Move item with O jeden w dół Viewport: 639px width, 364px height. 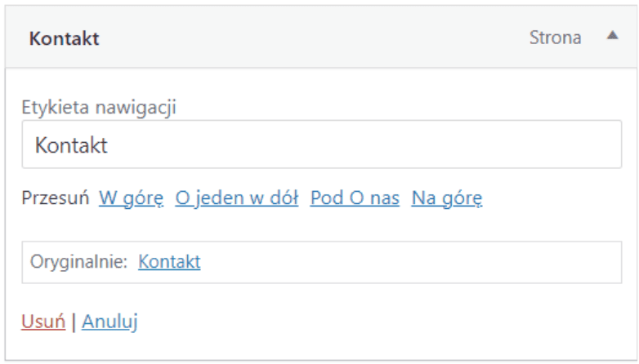click(237, 198)
